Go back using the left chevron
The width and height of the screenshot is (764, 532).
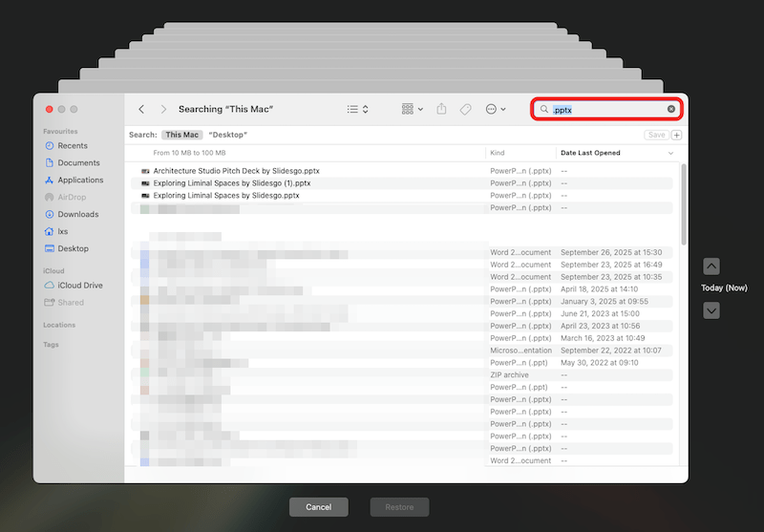[141, 110]
